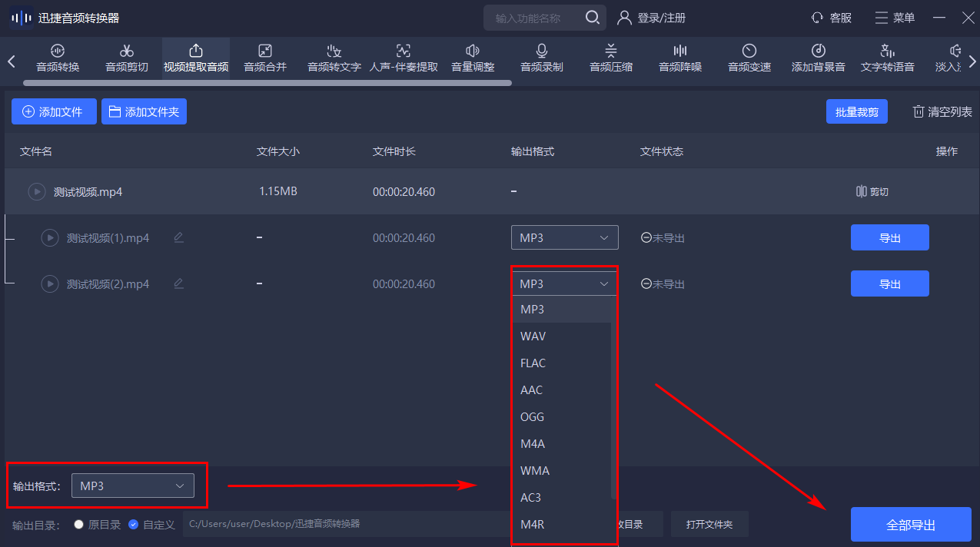The width and height of the screenshot is (980, 547).
Task: Open the 音频降噪 noise reduction tool
Action: [679, 58]
